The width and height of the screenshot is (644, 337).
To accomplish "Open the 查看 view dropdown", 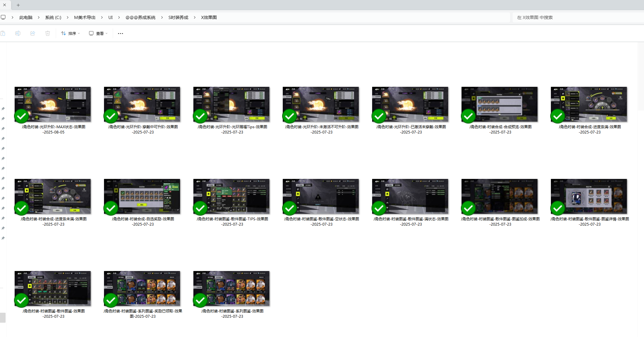I will pyautogui.click(x=98, y=33).
